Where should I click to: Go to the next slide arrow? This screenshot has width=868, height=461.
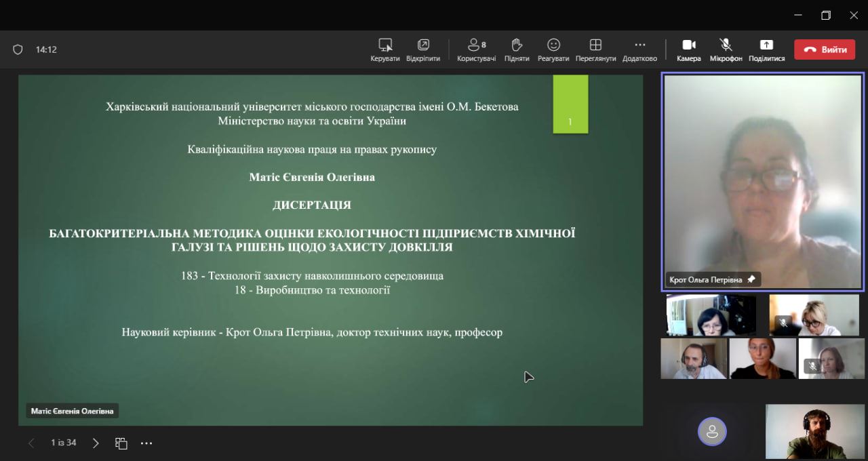[x=96, y=443]
